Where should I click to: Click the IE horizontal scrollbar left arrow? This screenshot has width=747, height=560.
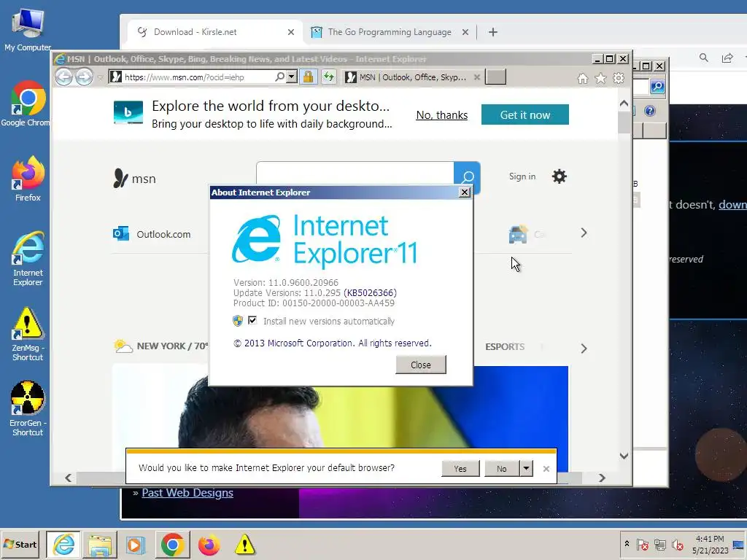point(68,478)
